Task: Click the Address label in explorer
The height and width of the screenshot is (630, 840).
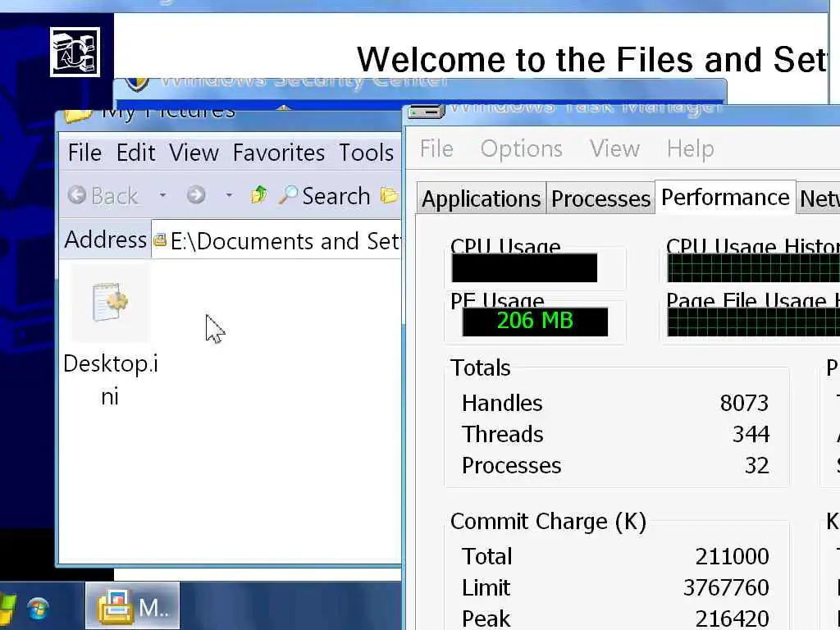Action: coord(106,240)
